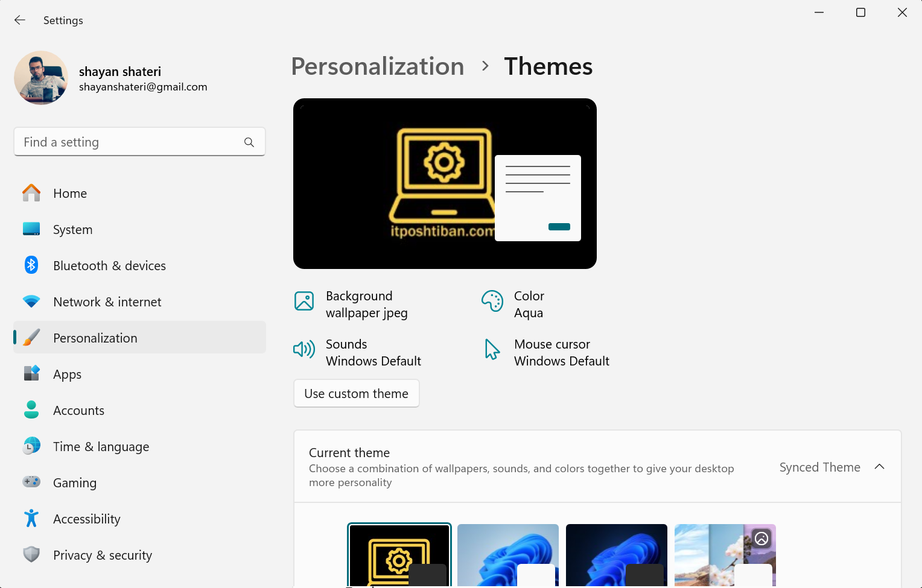Click the user profile picture

[41, 78]
